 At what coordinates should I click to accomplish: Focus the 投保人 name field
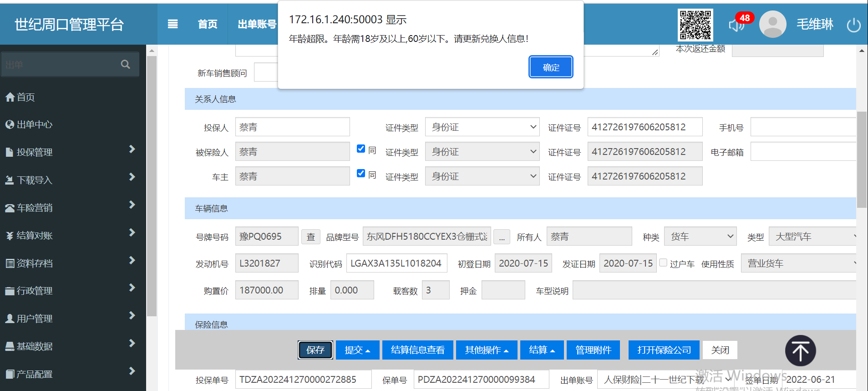(293, 127)
